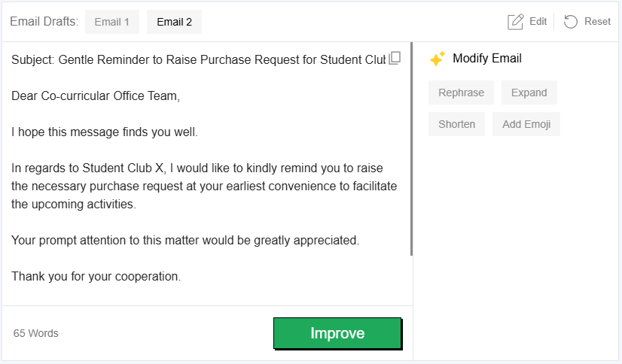Click the Email Drafts label
This screenshot has height=364, width=622.
(x=44, y=22)
